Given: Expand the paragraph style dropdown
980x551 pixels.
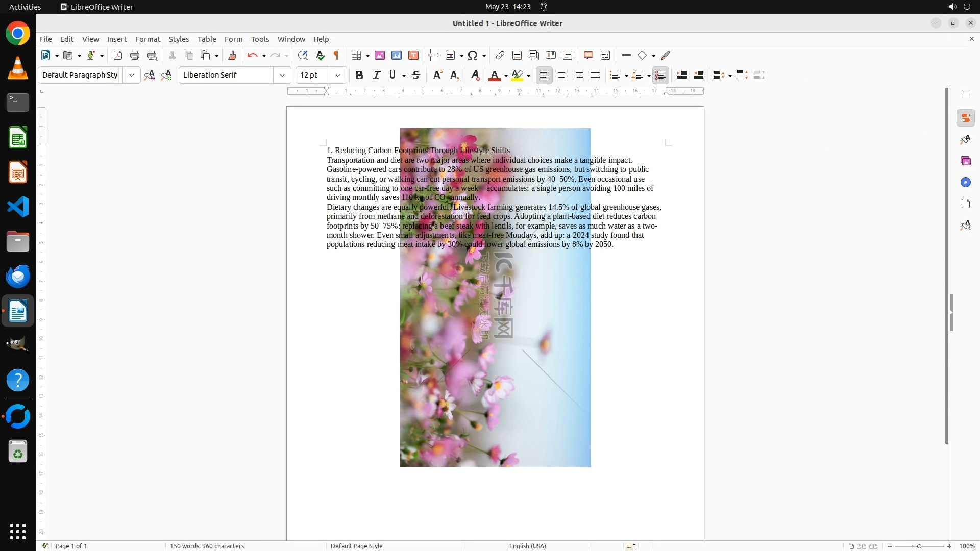Looking at the screenshot, I should coord(132,75).
